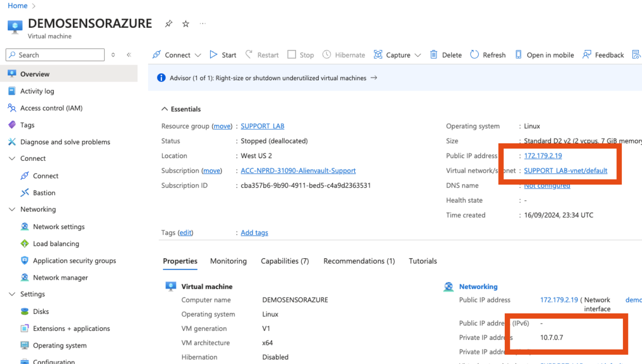
Task: Click the Diagnose and solve problems wrench icon
Action: tap(12, 142)
